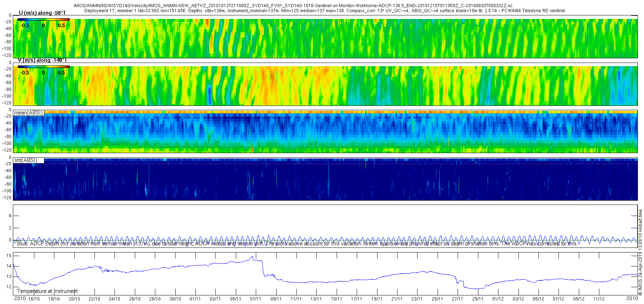This screenshot has width=644, height=304.
Task: Click the '30/10' date tick label
Action: [175, 299]
